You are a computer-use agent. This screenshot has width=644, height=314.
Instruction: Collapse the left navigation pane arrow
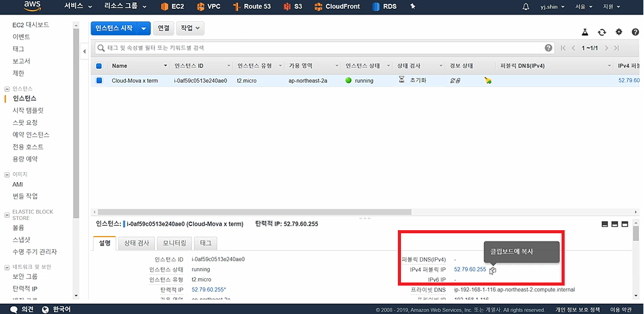click(x=84, y=52)
